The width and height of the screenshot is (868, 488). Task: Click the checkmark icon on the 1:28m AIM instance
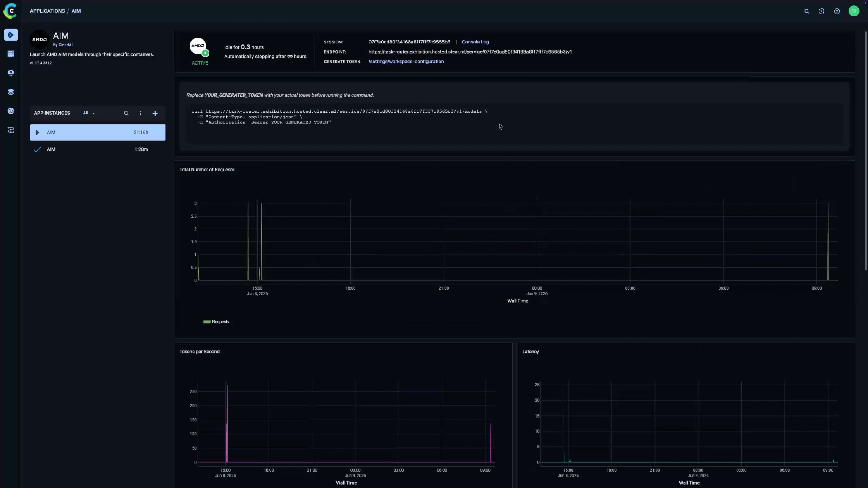(37, 149)
